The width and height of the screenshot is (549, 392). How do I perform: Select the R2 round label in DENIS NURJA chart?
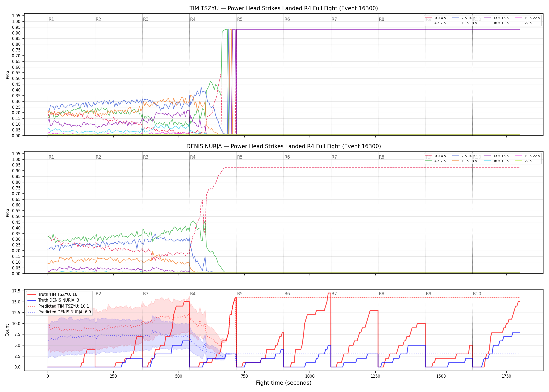pyautogui.click(x=98, y=157)
